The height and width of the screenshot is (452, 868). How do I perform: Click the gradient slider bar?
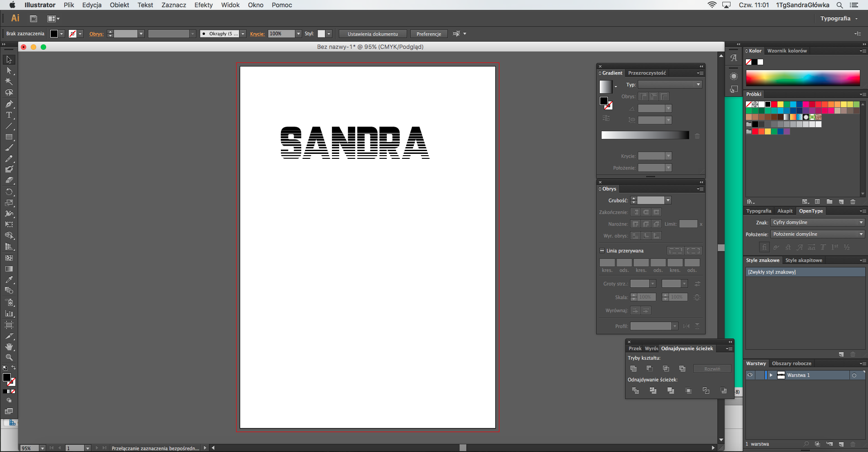[645, 135]
